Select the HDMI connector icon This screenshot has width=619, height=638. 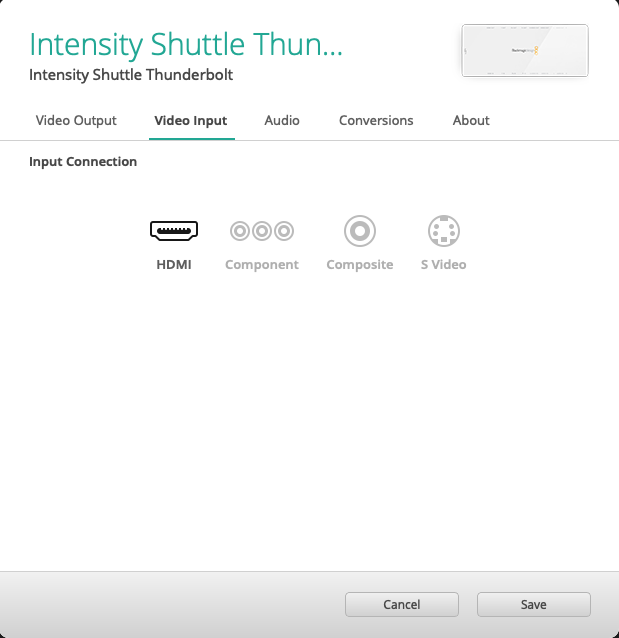click(174, 231)
